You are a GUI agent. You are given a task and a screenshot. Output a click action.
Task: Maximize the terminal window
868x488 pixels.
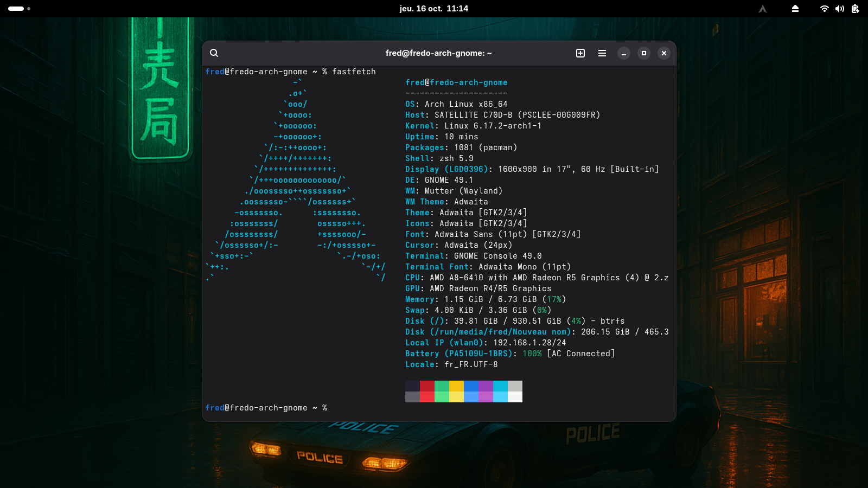pos(644,53)
